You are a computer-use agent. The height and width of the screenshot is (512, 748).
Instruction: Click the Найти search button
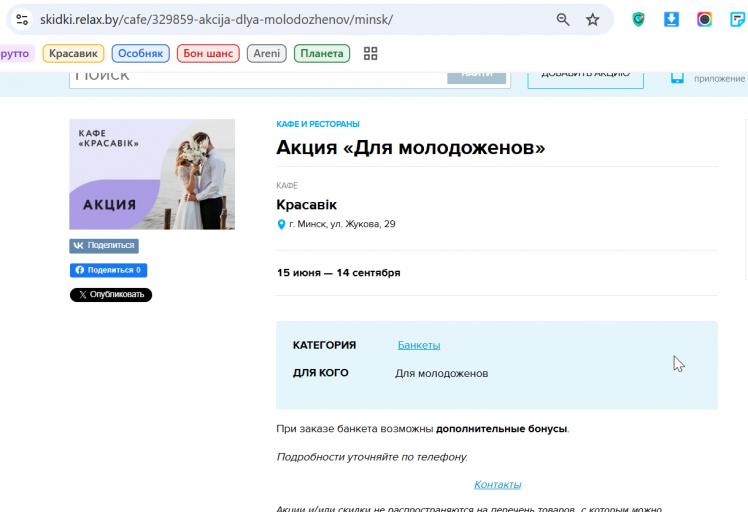point(476,78)
